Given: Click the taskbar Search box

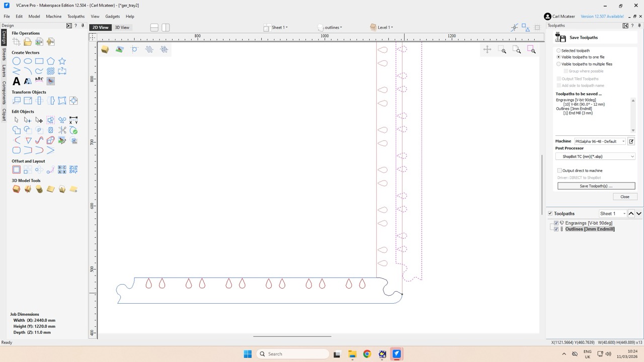Looking at the screenshot, I should (293, 354).
